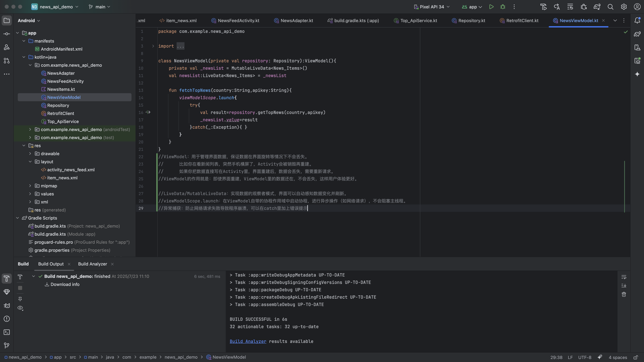Expand the drawable folder

coord(30,154)
